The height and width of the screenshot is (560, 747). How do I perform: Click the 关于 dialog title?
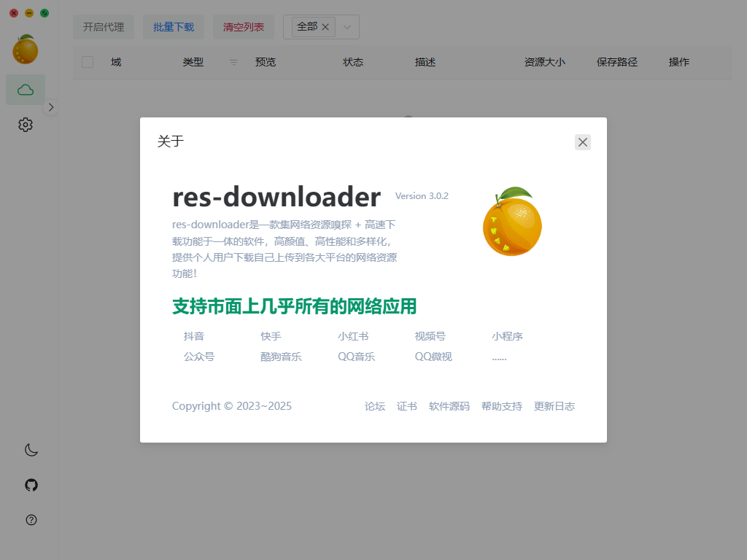[x=171, y=141]
